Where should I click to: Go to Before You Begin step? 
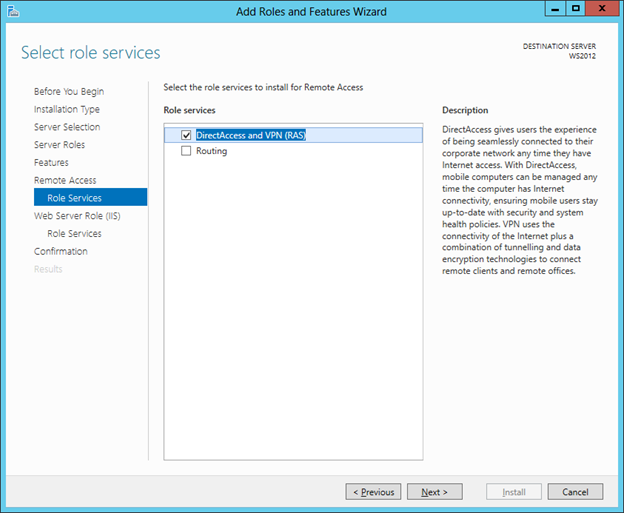tap(69, 92)
